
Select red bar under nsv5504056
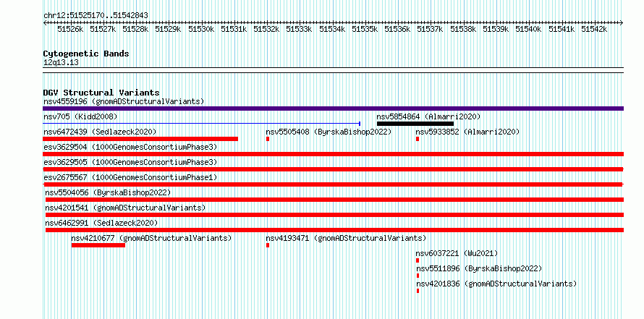[334, 200]
